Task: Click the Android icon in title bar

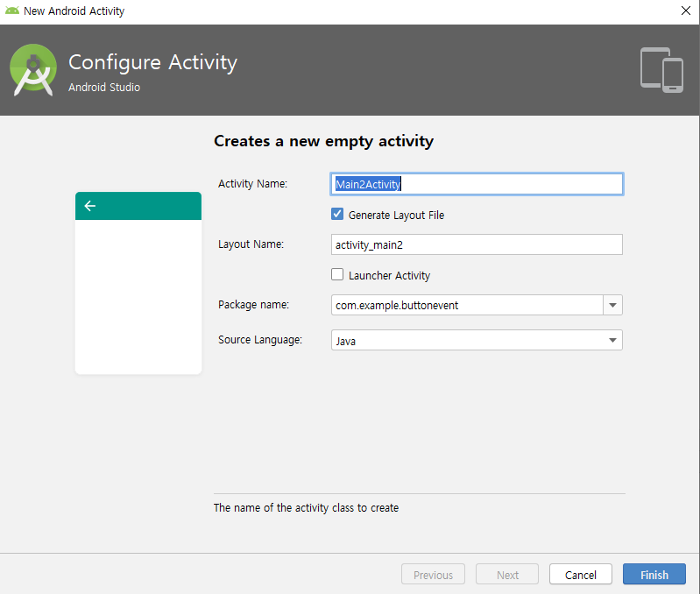Action: [x=12, y=11]
